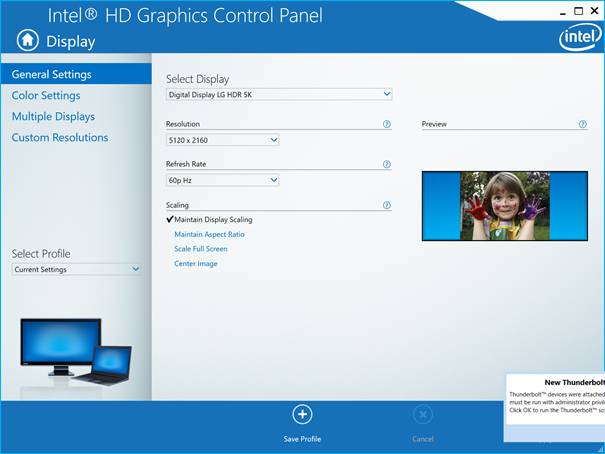This screenshot has width=605, height=454.
Task: Click the Intel HD Graphics Control Panel title
Action: click(x=185, y=16)
